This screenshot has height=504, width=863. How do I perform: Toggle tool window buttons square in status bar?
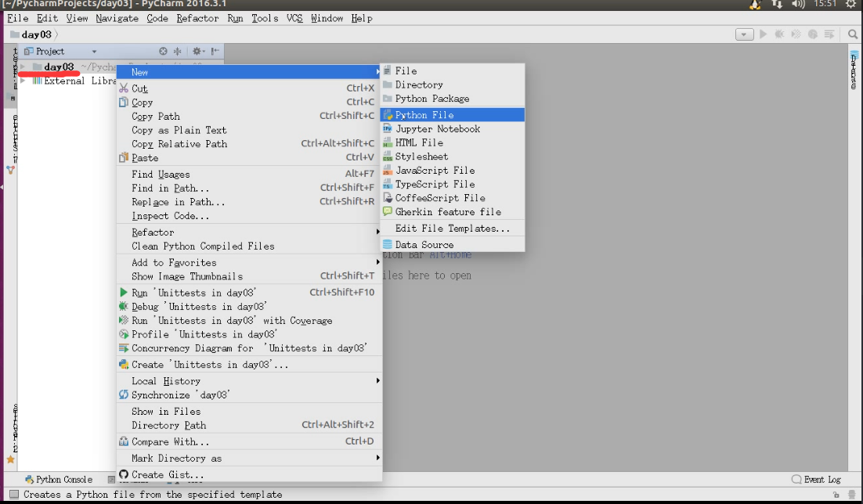(x=14, y=494)
